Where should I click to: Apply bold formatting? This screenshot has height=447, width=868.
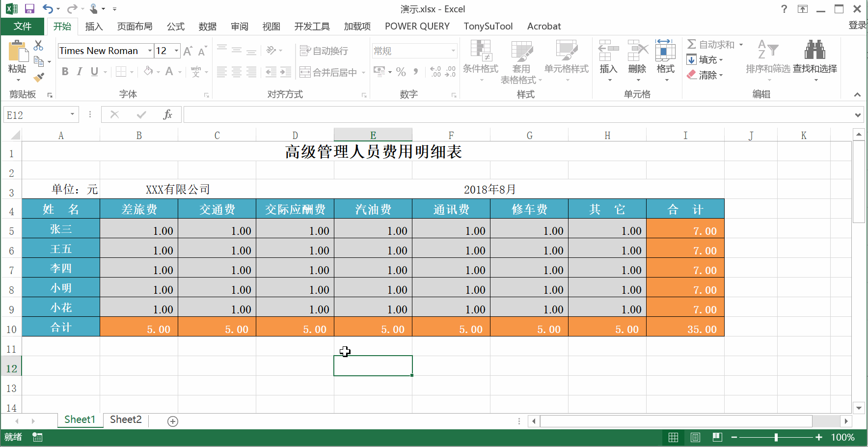tap(65, 72)
